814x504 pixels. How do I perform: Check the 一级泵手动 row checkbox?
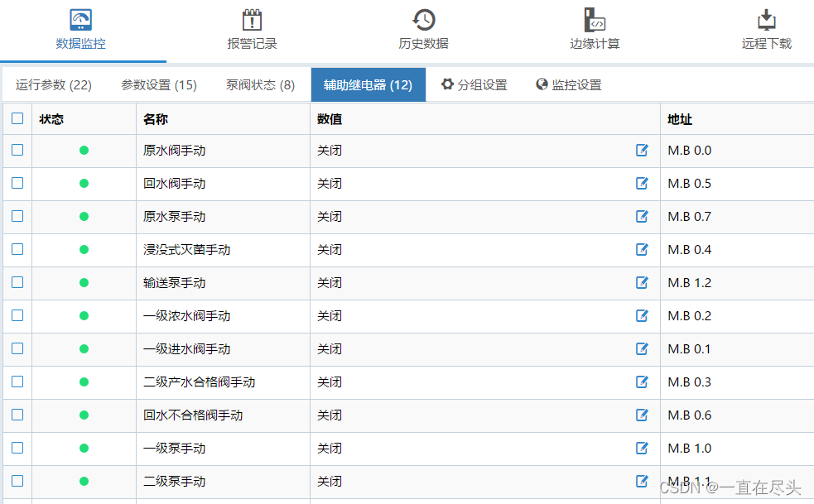(17, 448)
